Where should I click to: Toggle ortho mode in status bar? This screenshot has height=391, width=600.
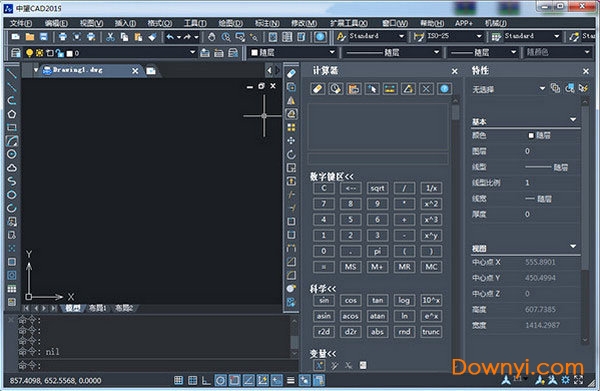pyautogui.click(x=206, y=380)
